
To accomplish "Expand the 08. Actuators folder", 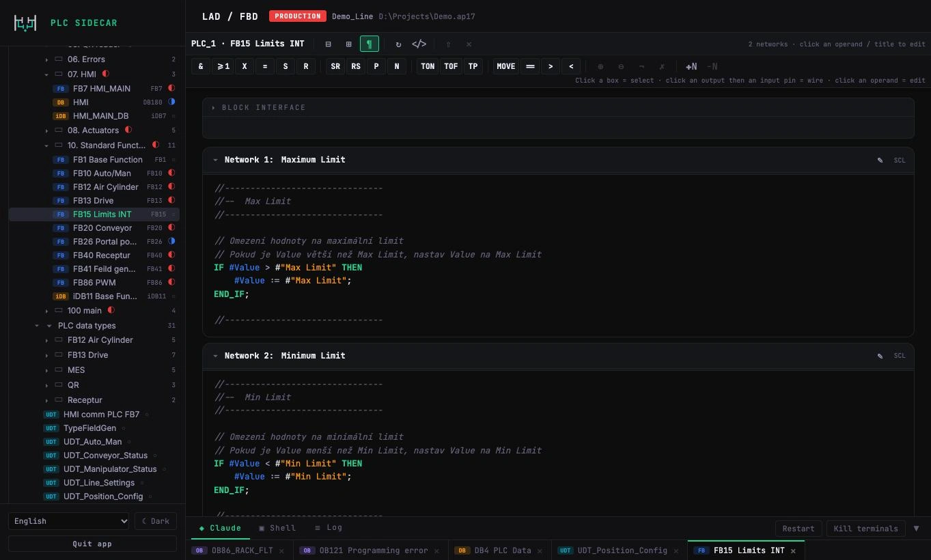I will click(46, 130).
